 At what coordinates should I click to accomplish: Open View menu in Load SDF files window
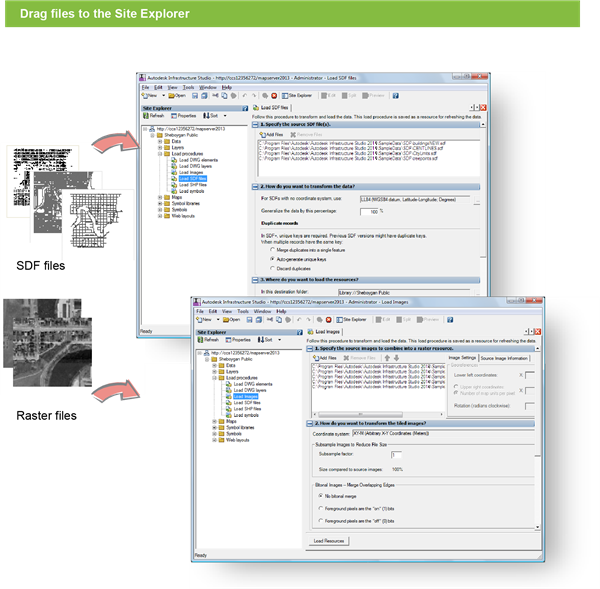[x=173, y=88]
